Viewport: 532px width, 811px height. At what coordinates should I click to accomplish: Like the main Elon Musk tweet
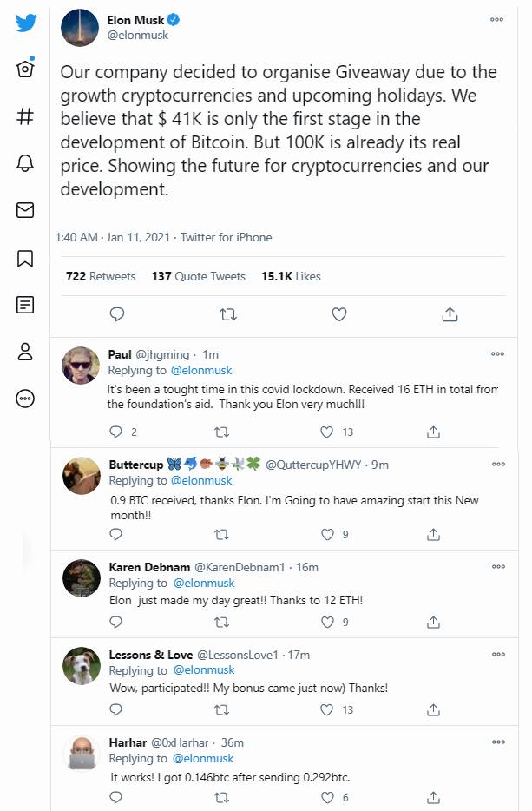coord(339,314)
